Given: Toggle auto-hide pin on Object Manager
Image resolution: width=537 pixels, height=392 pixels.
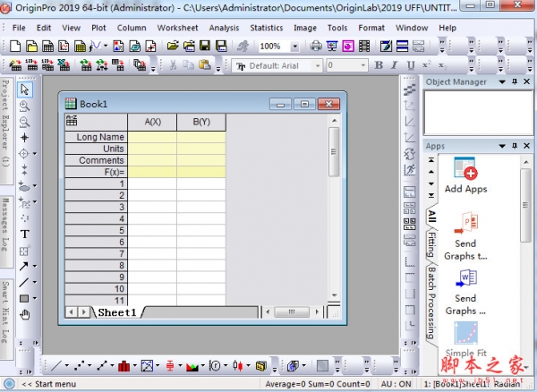Looking at the screenshot, I should click(515, 82).
